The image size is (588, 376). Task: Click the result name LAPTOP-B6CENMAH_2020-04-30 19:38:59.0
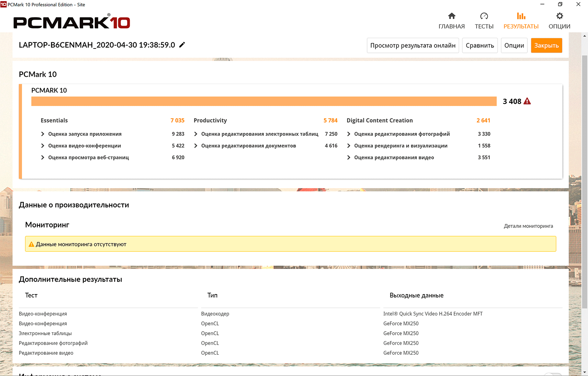click(97, 45)
